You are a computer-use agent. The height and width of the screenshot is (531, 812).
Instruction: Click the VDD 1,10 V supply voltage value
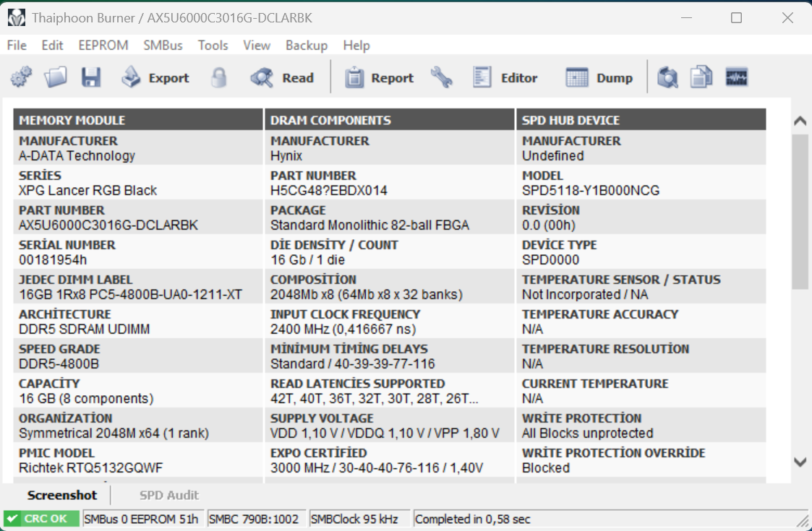(x=385, y=433)
